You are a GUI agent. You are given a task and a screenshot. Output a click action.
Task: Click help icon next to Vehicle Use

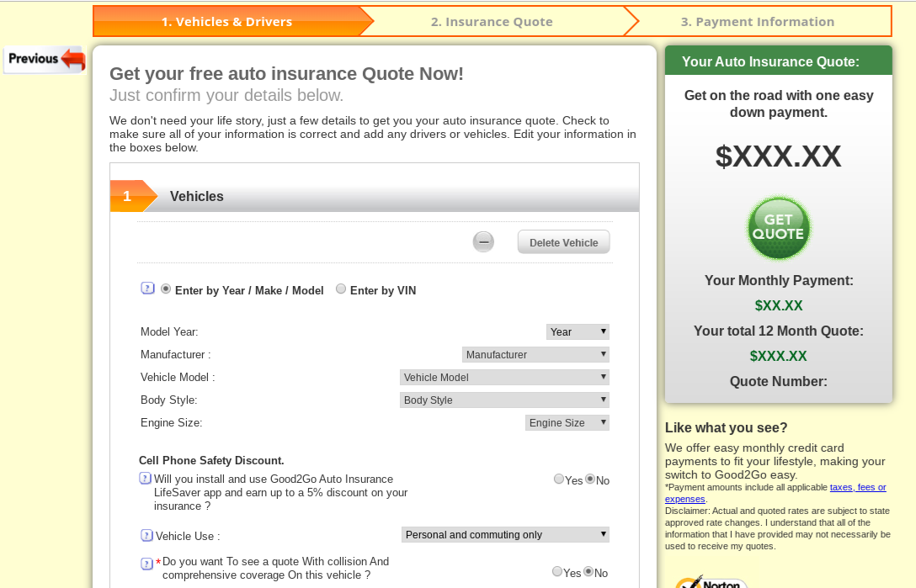click(x=146, y=535)
